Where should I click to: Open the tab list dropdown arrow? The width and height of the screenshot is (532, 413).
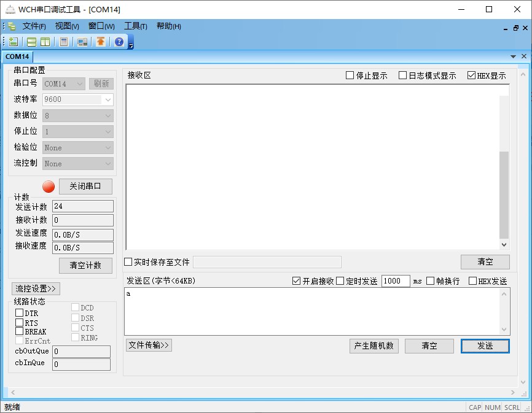point(513,56)
